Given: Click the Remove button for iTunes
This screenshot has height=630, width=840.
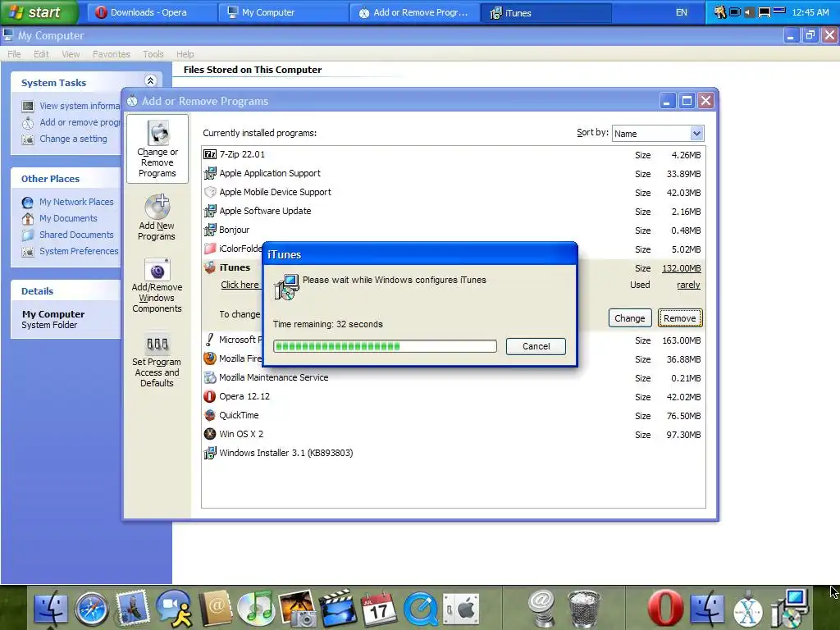Looking at the screenshot, I should coord(680,318).
